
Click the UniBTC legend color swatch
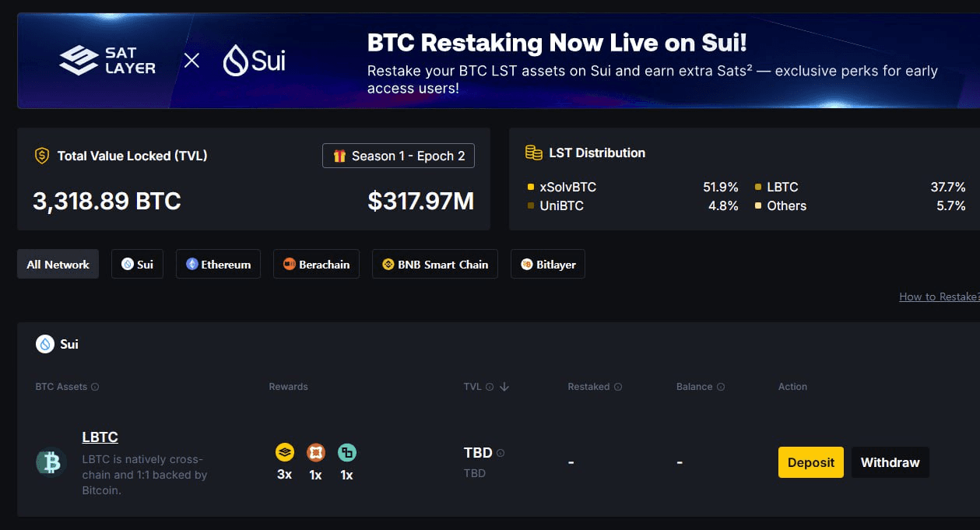click(x=531, y=205)
